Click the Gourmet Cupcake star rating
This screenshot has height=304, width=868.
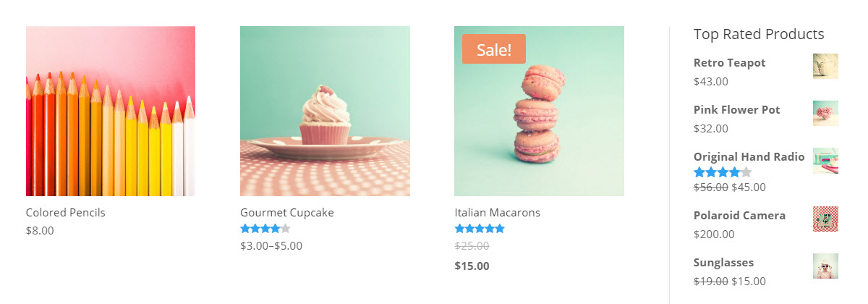265,229
